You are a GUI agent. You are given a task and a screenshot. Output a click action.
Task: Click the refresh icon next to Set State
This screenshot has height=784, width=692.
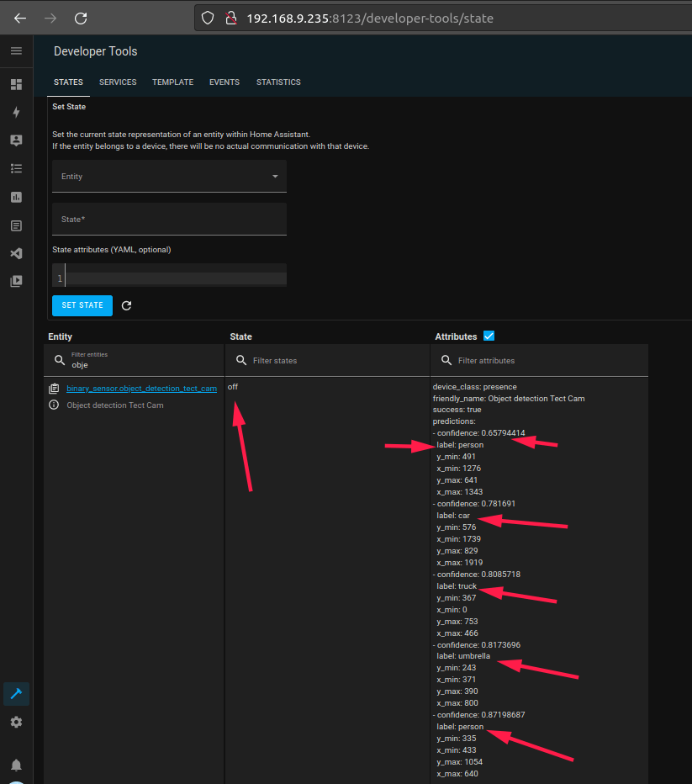coord(126,305)
